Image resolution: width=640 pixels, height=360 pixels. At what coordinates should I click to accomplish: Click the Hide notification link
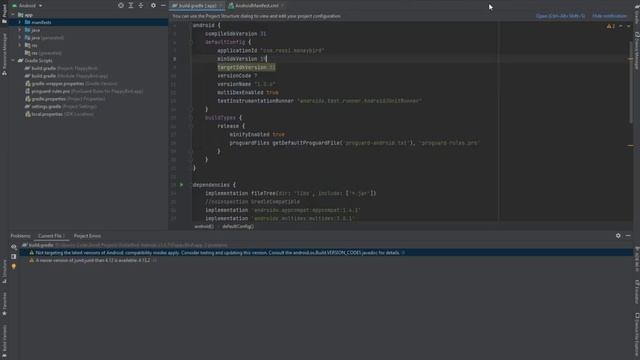(x=610, y=16)
